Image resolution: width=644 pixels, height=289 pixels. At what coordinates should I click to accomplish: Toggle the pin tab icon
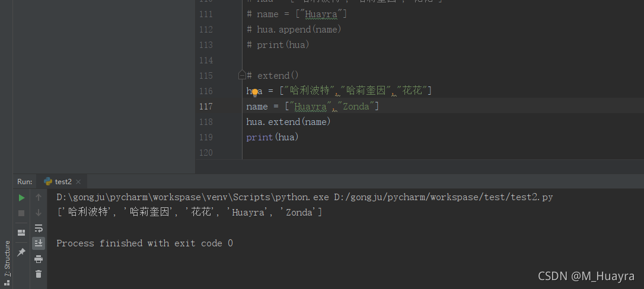(x=21, y=252)
